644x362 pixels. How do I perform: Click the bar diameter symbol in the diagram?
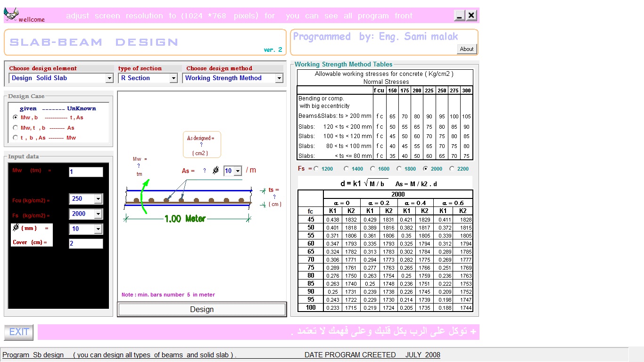click(x=216, y=170)
